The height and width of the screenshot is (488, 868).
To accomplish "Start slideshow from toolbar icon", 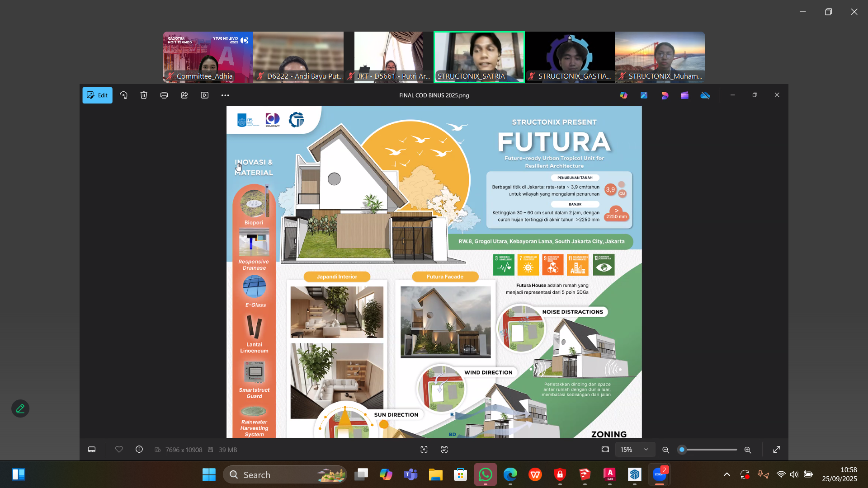I will coord(205,95).
